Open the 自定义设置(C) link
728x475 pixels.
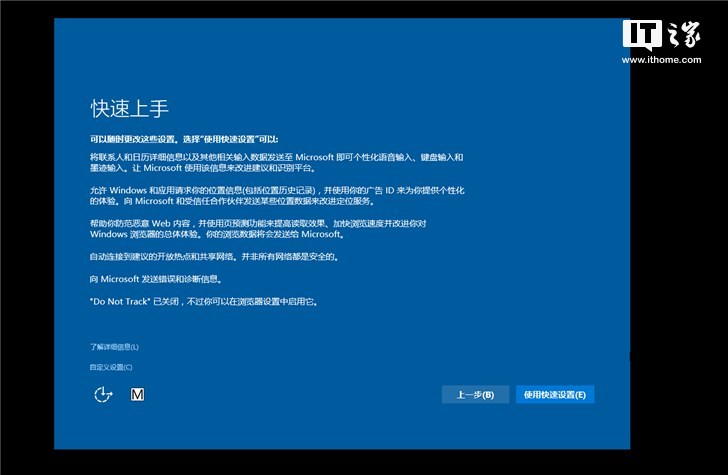(111, 367)
